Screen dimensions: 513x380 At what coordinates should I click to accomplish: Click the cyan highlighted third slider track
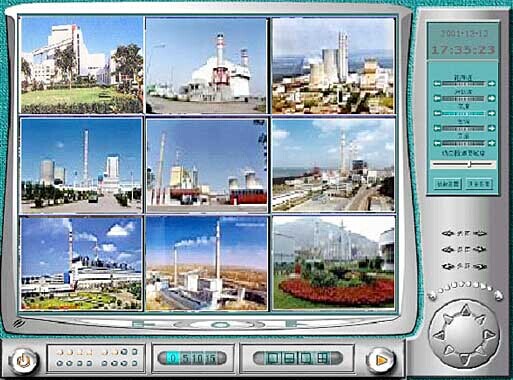464,113
